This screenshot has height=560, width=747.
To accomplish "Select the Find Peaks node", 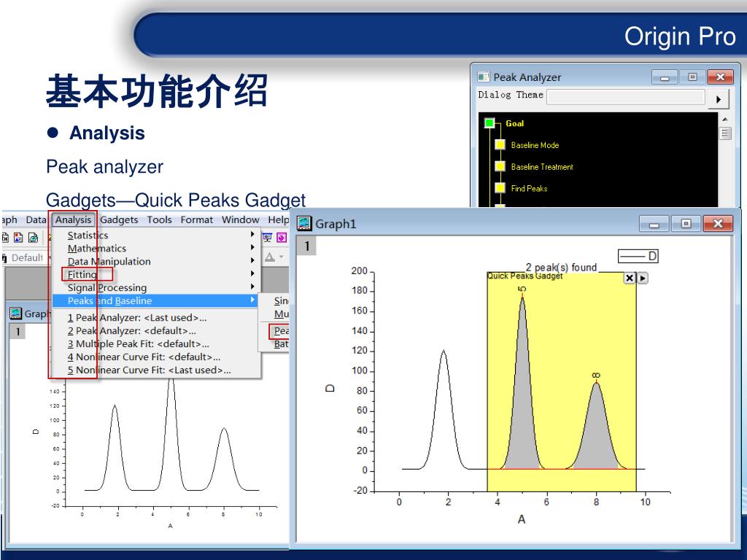I will click(500, 187).
